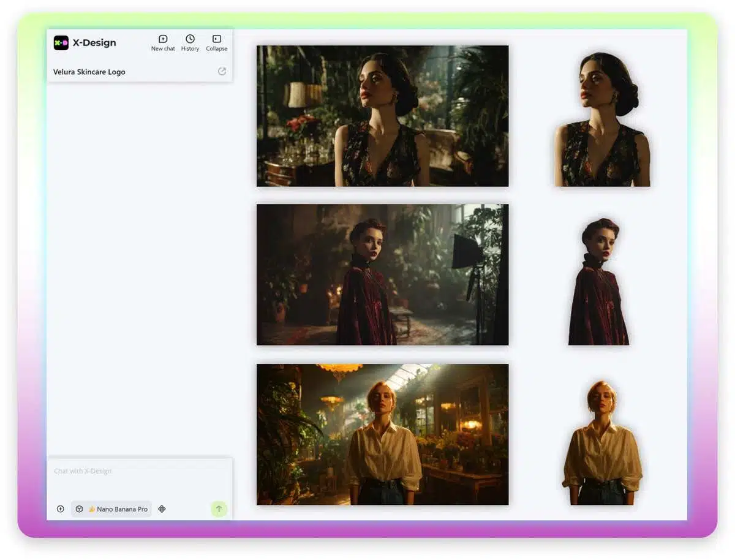Click the X-Design logo icon
735x560 pixels.
click(x=61, y=42)
